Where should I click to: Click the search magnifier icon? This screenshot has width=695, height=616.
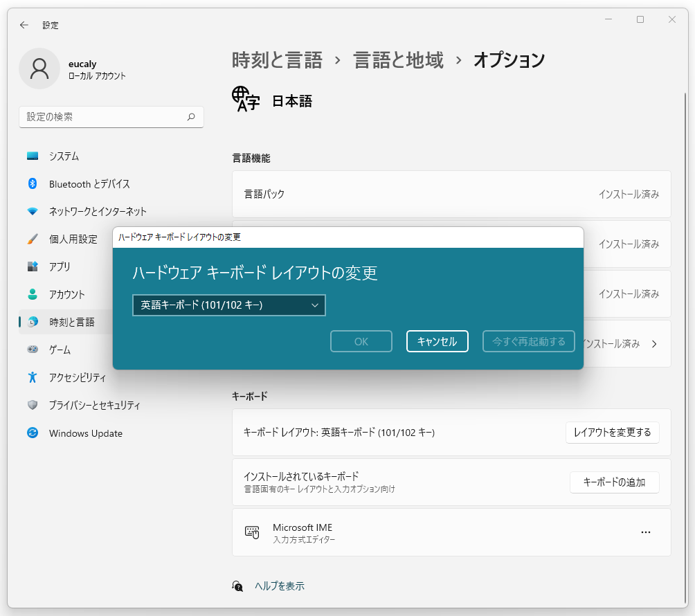[x=191, y=117]
